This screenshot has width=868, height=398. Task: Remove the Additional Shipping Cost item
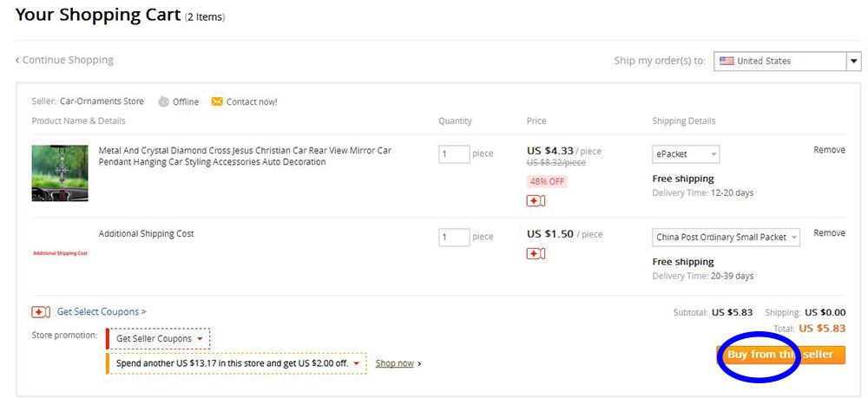click(x=829, y=233)
